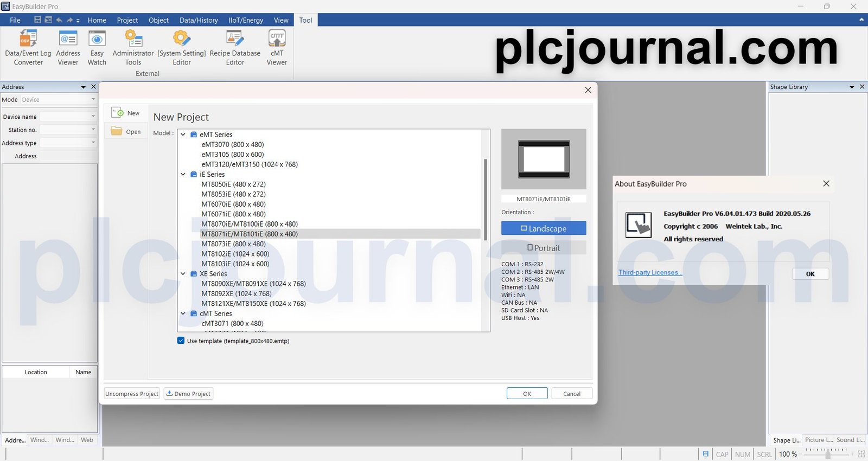Viewport: 868px width, 461px height.
Task: Switch to the Web tab at bottom left
Action: [87, 440]
